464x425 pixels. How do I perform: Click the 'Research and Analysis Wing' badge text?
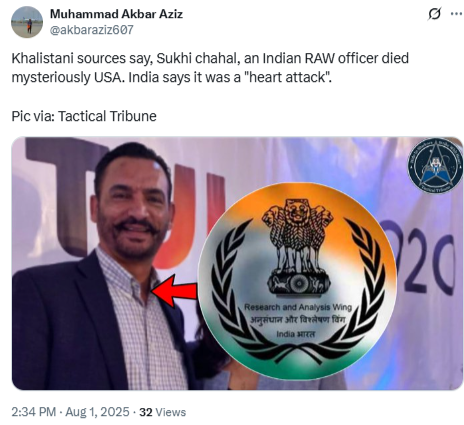298,307
